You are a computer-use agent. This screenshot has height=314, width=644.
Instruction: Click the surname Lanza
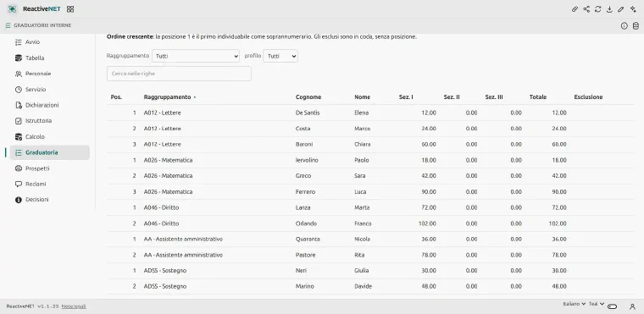[303, 207]
